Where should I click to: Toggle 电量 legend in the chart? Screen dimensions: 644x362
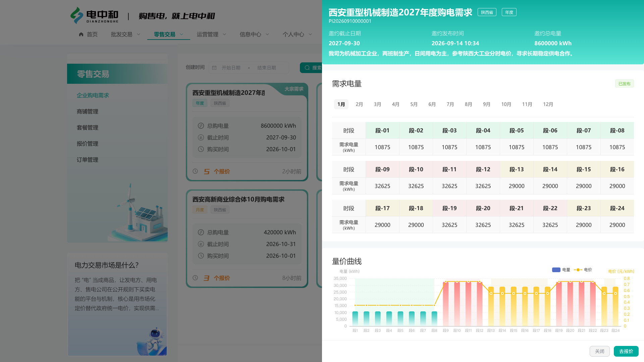click(x=561, y=270)
